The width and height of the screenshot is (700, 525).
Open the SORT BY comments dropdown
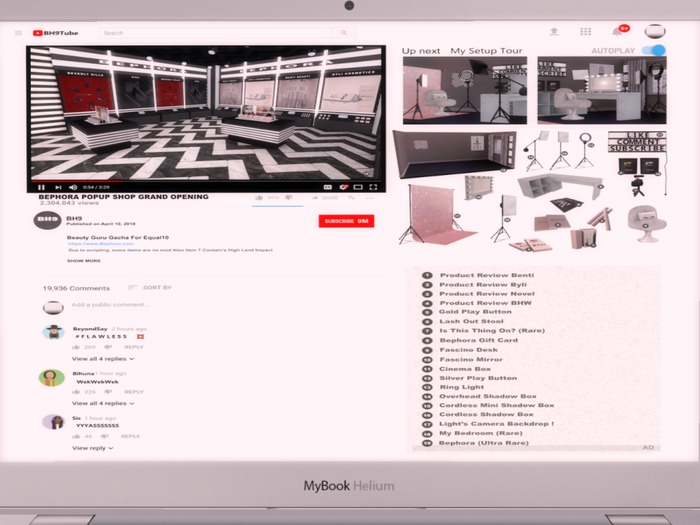tap(150, 288)
